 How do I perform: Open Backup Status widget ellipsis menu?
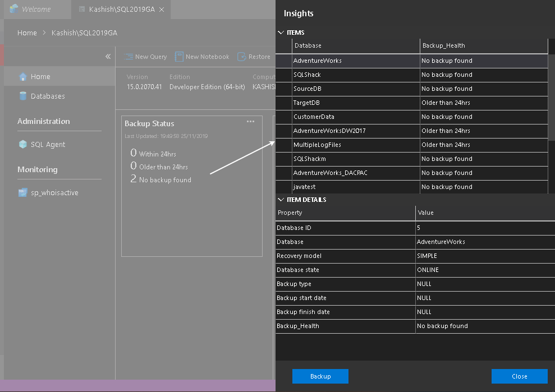(251, 122)
